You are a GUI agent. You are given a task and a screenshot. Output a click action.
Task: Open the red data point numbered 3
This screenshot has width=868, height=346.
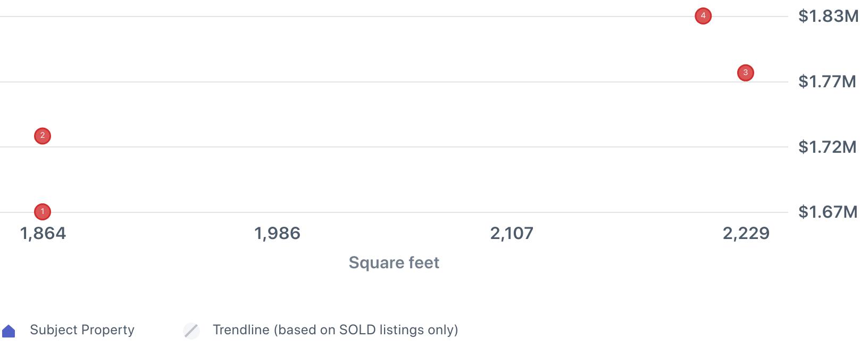click(745, 73)
